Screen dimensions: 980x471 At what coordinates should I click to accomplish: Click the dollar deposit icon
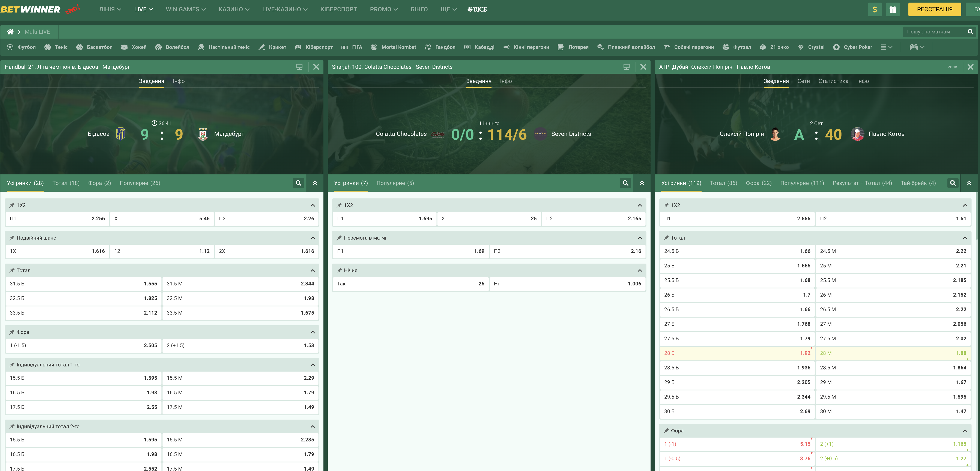[875, 9]
